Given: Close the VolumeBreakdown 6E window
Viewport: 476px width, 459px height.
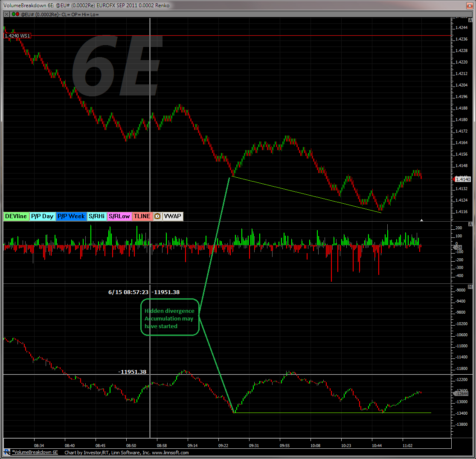Looking at the screenshot, I should [469, 6].
